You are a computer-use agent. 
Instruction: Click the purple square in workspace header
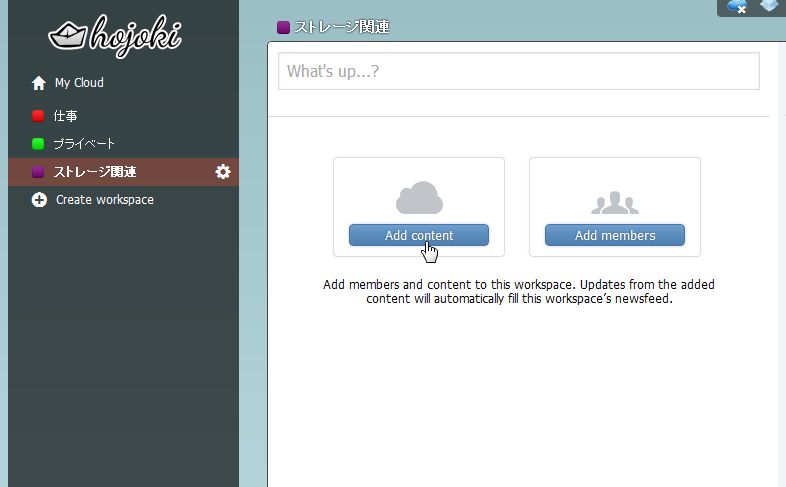(283, 27)
